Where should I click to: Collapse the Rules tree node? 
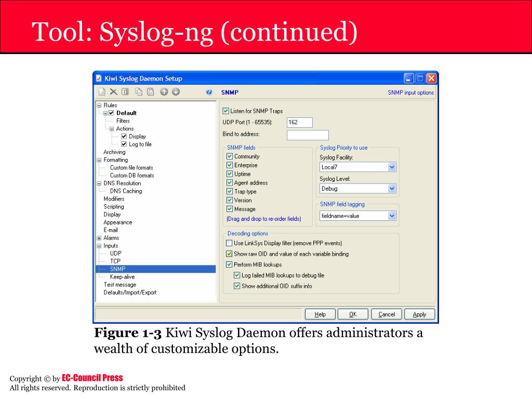coord(99,105)
